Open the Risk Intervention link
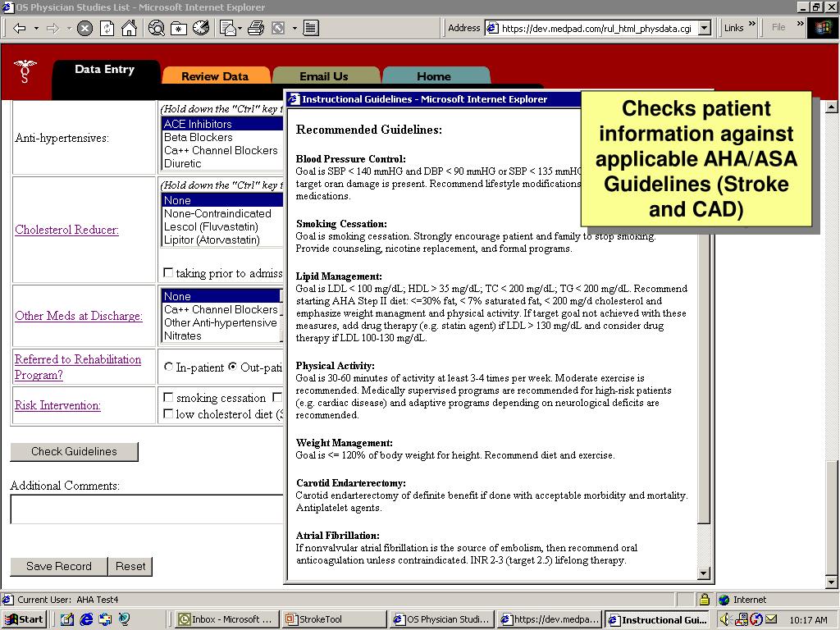This screenshot has height=630, width=840. (57, 405)
